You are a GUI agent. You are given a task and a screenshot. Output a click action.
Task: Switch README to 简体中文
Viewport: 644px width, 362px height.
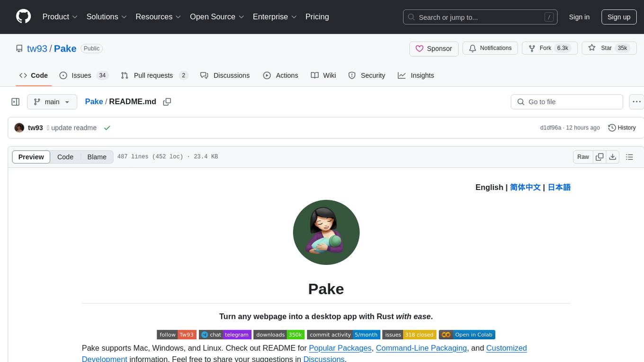[525, 187]
